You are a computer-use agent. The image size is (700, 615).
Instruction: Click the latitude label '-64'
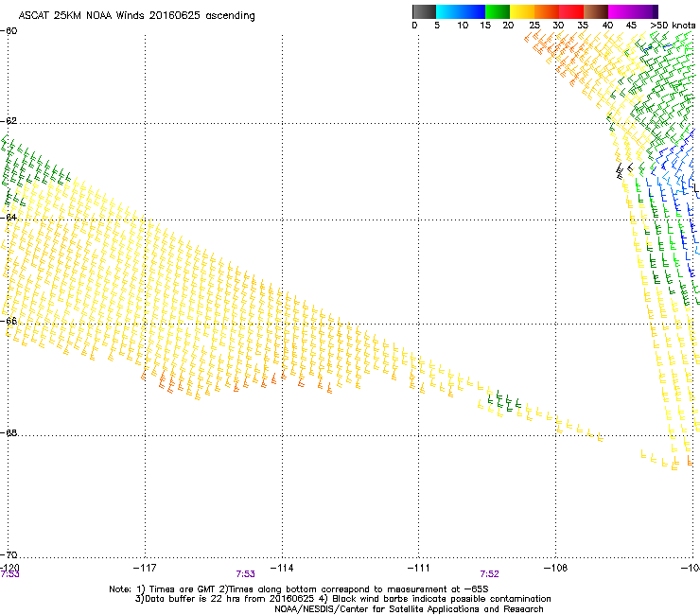coord(9,218)
